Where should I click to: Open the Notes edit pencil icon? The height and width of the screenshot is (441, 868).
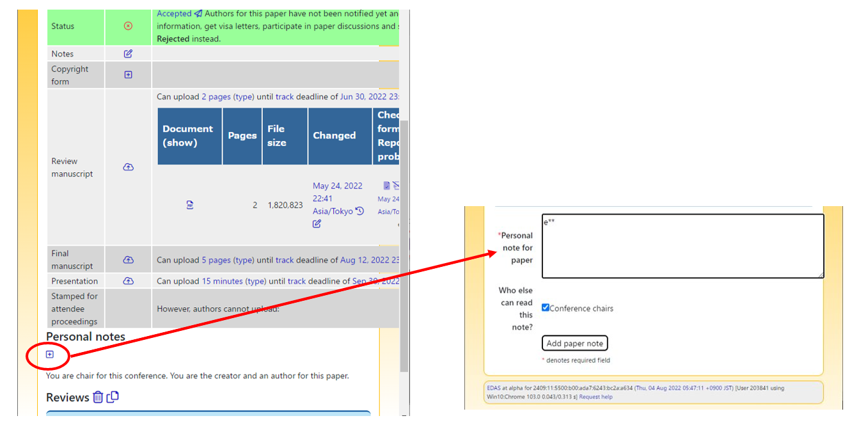(128, 54)
